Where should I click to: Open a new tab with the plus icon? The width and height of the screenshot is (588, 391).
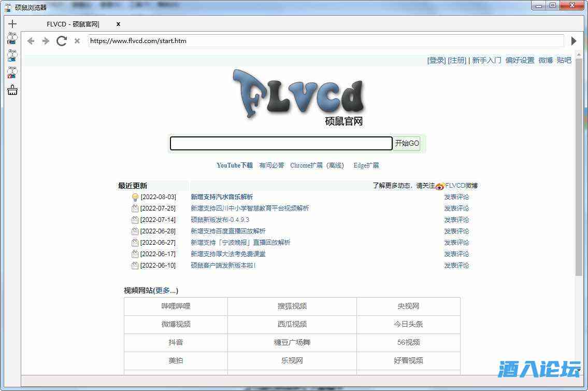pyautogui.click(x=12, y=23)
